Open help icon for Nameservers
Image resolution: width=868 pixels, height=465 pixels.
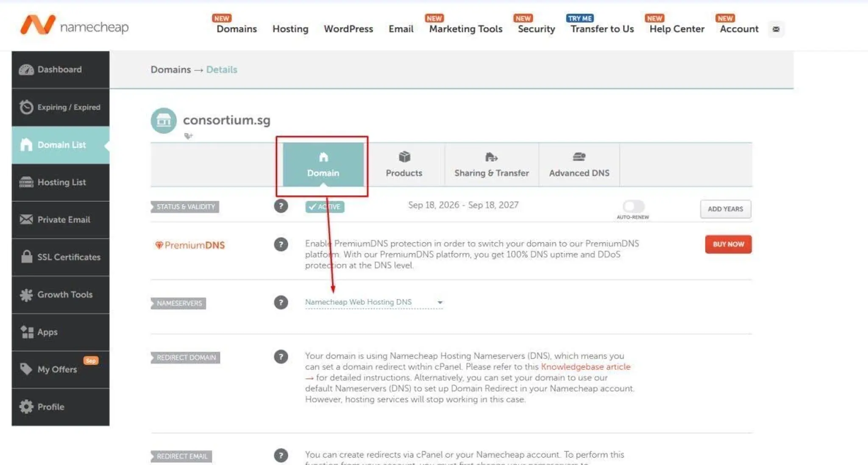tap(281, 302)
